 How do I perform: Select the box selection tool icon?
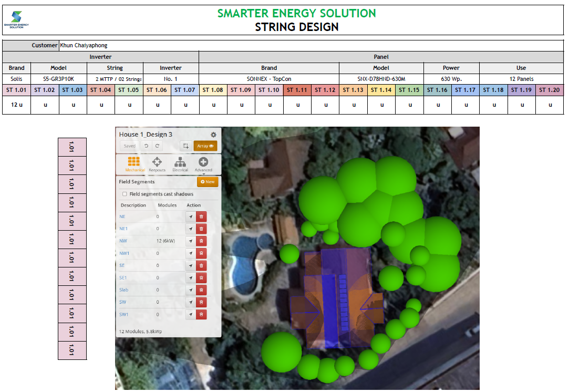184,146
